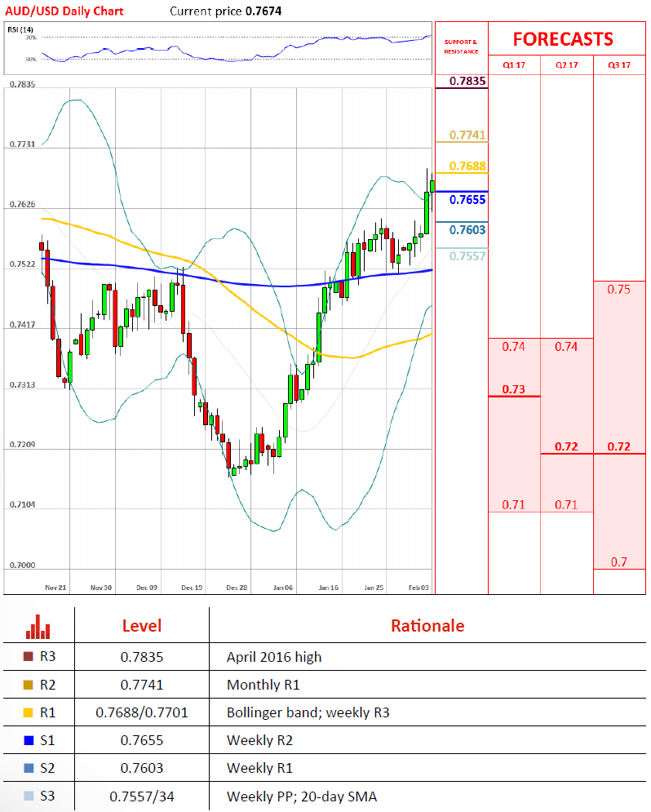This screenshot has height=812, width=651.
Task: Click the Dec 09 date axis label
Action: coord(147,588)
